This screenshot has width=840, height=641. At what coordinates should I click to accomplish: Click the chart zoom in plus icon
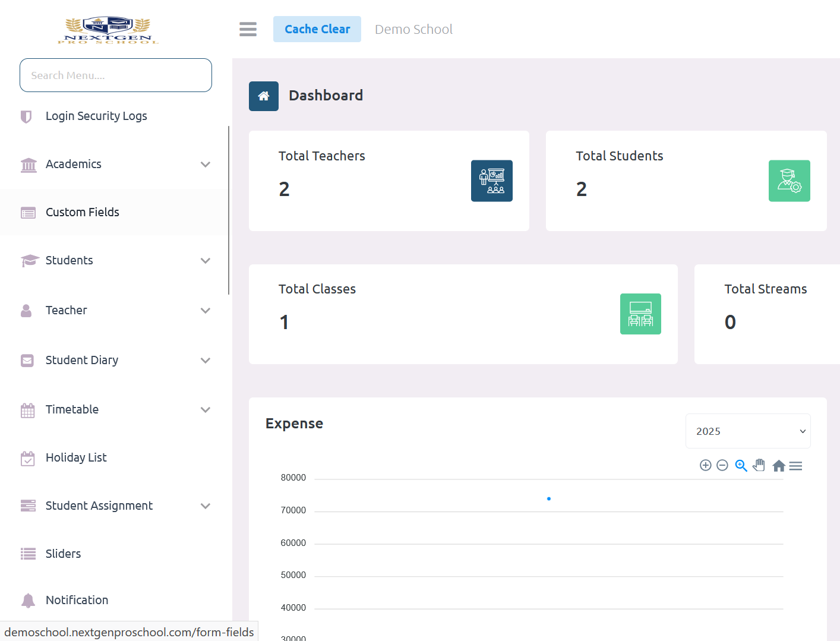click(x=705, y=466)
